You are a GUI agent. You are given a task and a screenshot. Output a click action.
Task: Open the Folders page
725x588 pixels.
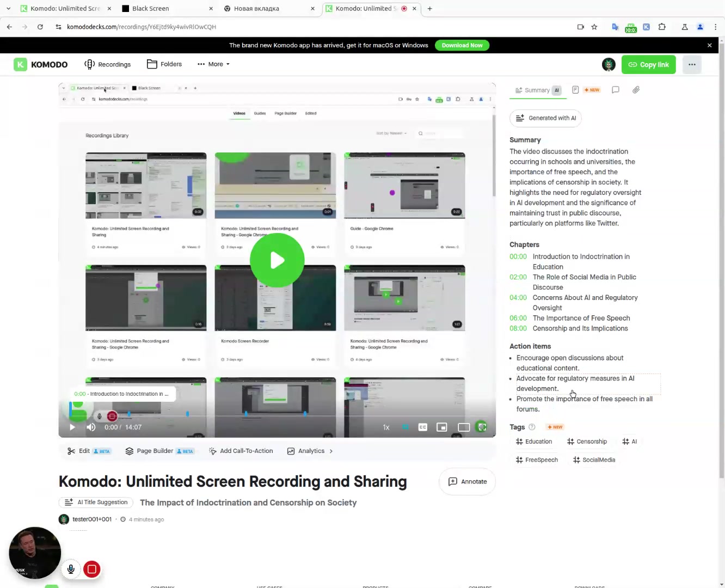(x=164, y=64)
